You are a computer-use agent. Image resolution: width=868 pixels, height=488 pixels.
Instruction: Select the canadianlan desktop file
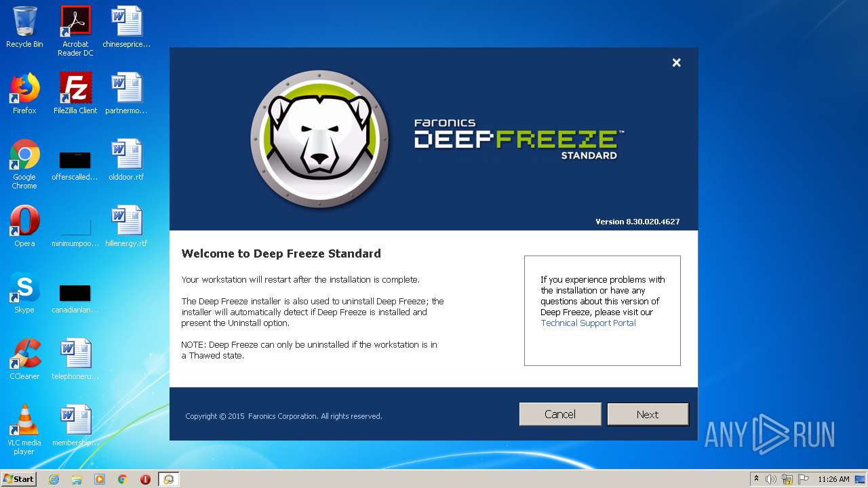click(75, 298)
